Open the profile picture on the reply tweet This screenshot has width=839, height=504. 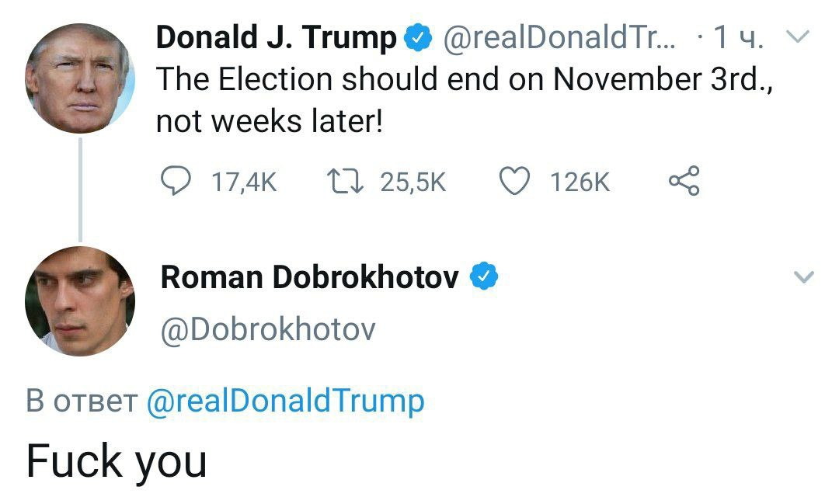[79, 301]
